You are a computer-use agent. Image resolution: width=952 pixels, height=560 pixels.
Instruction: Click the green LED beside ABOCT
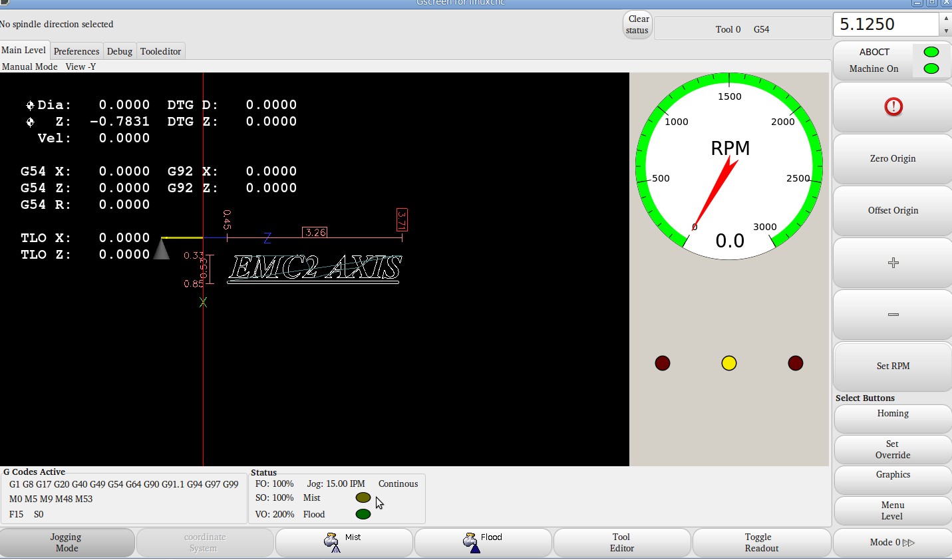[x=931, y=52]
